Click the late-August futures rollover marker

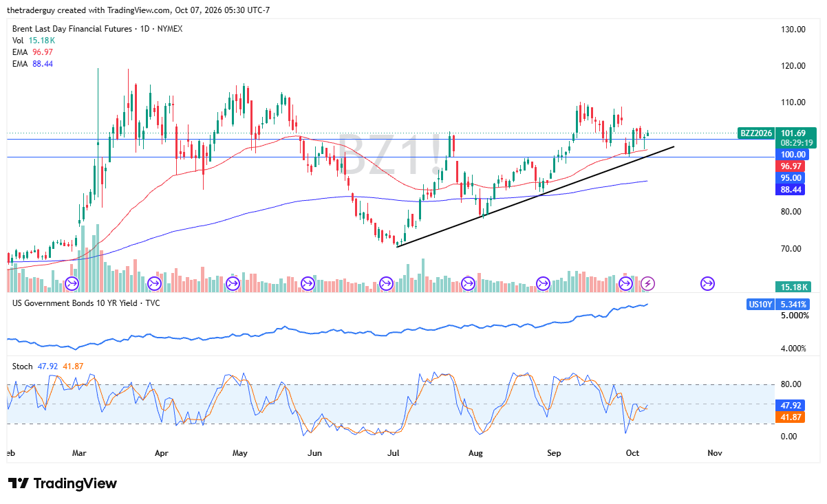pos(543,283)
